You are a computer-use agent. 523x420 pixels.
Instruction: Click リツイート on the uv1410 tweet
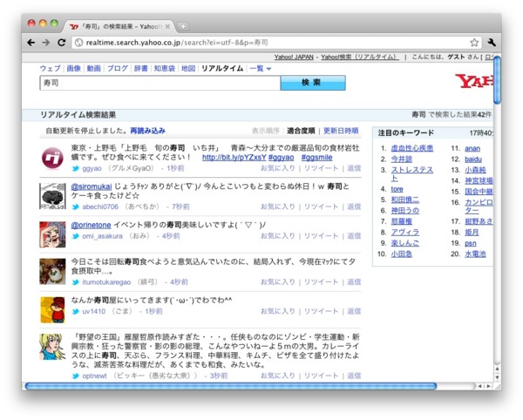[x=321, y=311]
